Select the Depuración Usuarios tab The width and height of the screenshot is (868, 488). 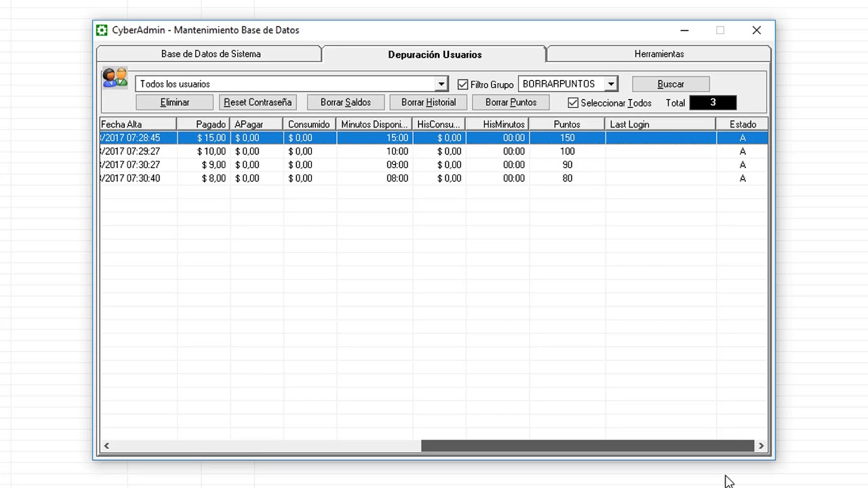435,54
